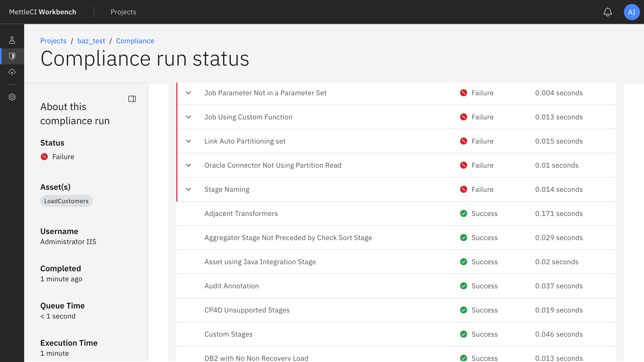Click MettleCI Workbench in the header
The height and width of the screenshot is (362, 644).
pos(43,12)
